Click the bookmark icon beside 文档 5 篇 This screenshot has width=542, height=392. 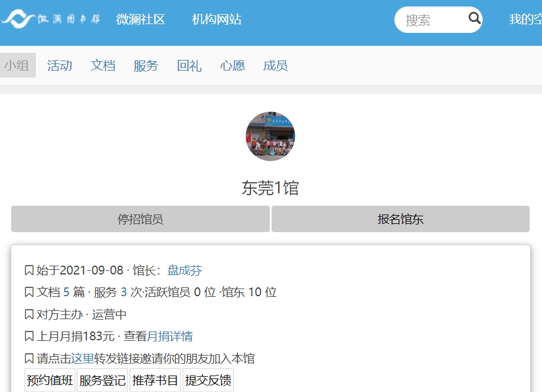(29, 292)
